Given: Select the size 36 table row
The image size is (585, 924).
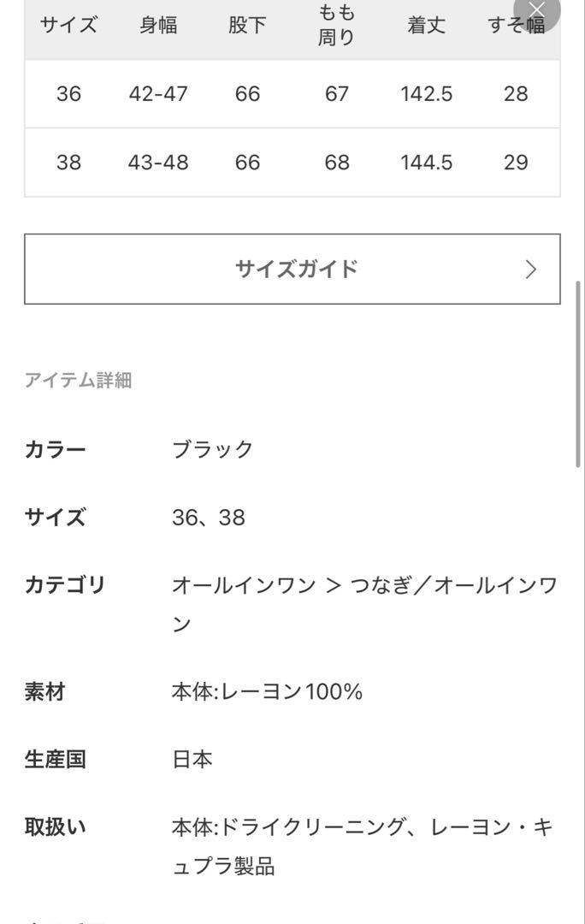Looking at the screenshot, I should [x=292, y=94].
